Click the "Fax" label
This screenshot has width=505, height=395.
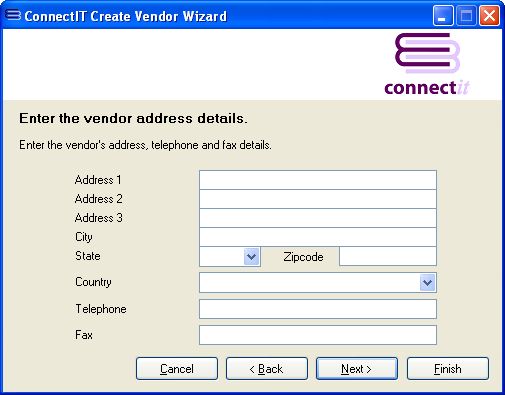click(84, 335)
